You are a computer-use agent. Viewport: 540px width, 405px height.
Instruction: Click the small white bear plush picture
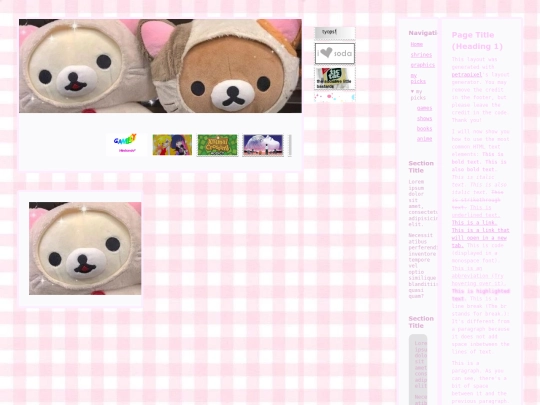85,248
